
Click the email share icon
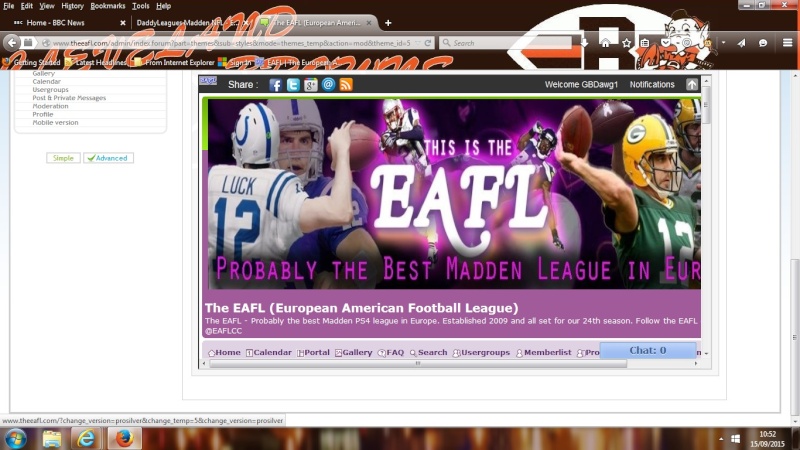coord(329,84)
